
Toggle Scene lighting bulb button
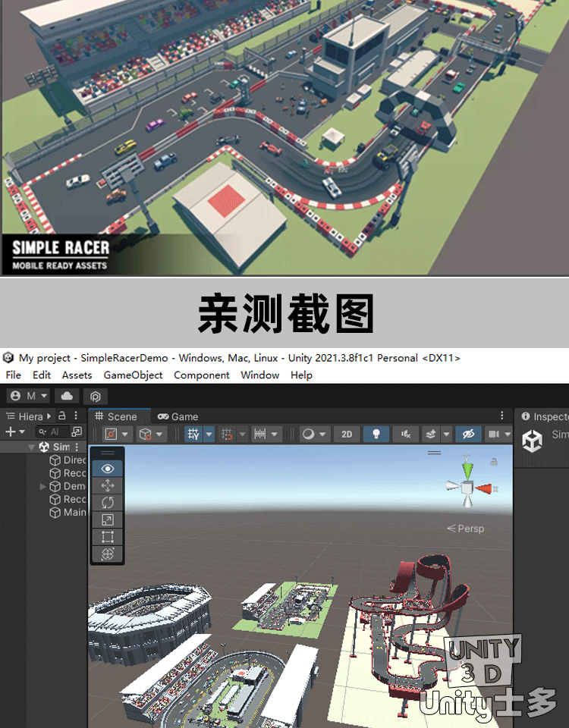coord(376,434)
